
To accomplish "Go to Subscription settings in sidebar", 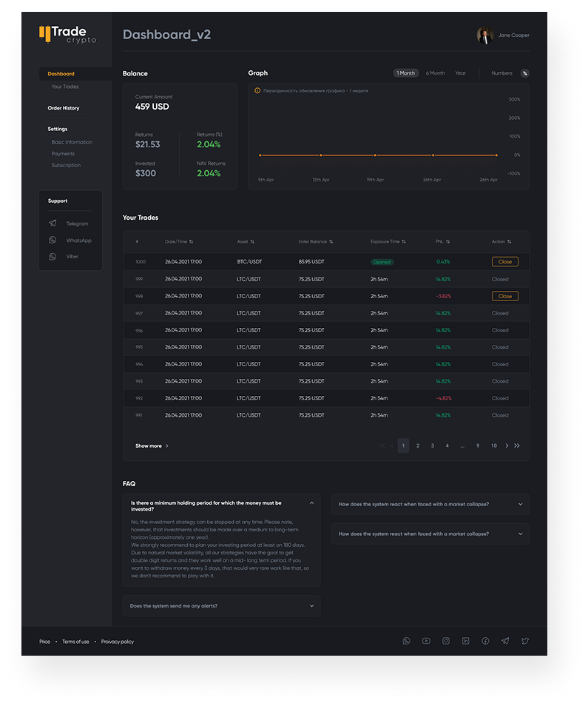I will point(66,165).
